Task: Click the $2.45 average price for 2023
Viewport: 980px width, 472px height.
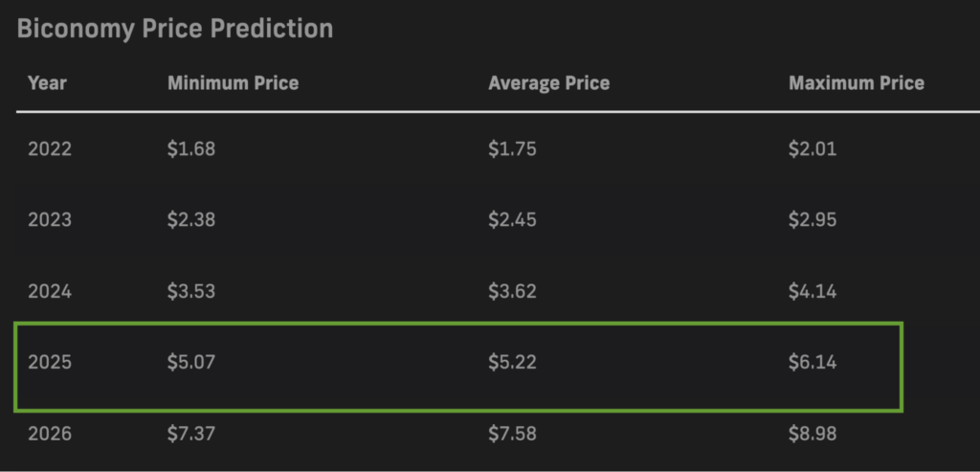Action: (513, 220)
